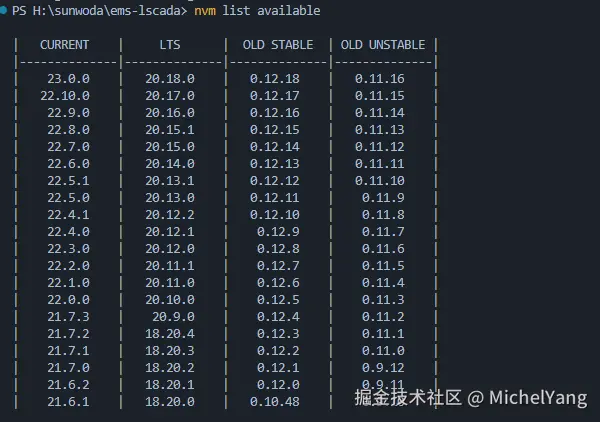This screenshot has height=422, width=600.
Task: Select LTS version 18.20.4
Action: point(170,333)
